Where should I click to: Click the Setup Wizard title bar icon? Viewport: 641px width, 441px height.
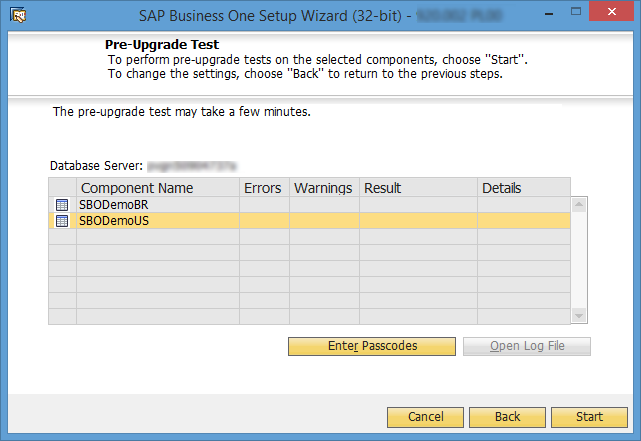18,16
